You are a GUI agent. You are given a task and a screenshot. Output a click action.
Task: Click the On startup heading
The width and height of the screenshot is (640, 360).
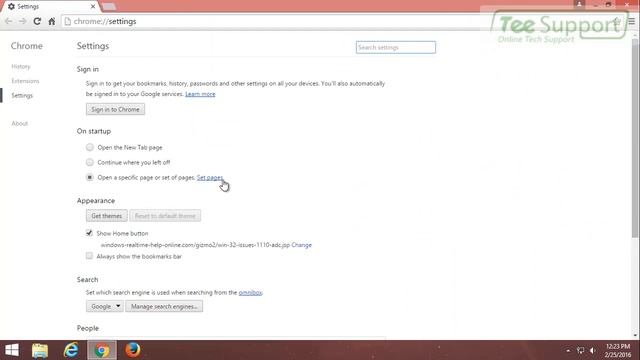(x=94, y=131)
